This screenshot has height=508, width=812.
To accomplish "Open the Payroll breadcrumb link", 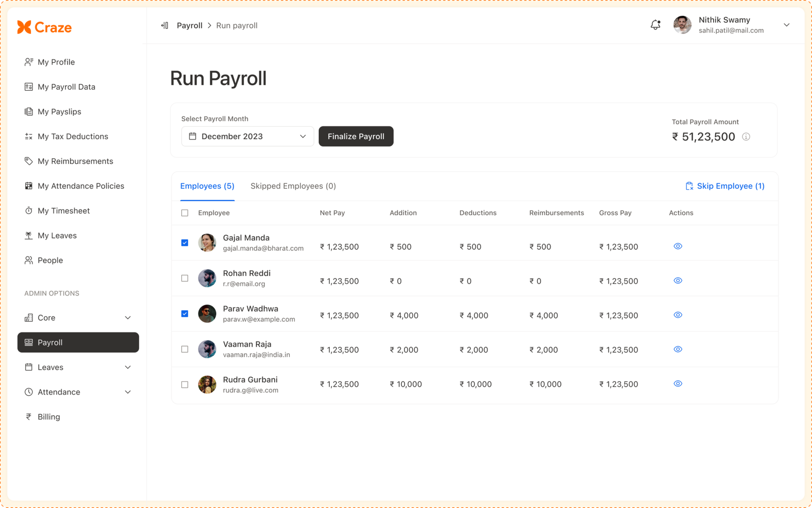I will click(190, 25).
